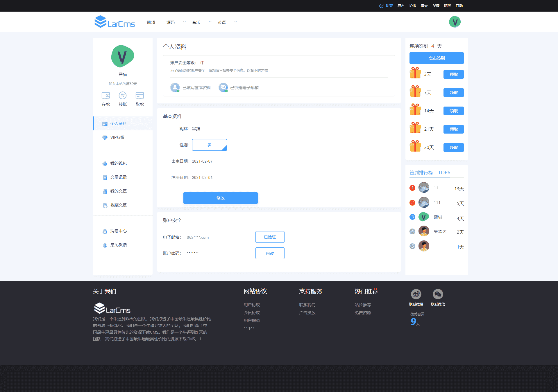The image size is (558, 392).
Task: Open the 联系微信 WeChat icon in footer
Action: (438, 294)
